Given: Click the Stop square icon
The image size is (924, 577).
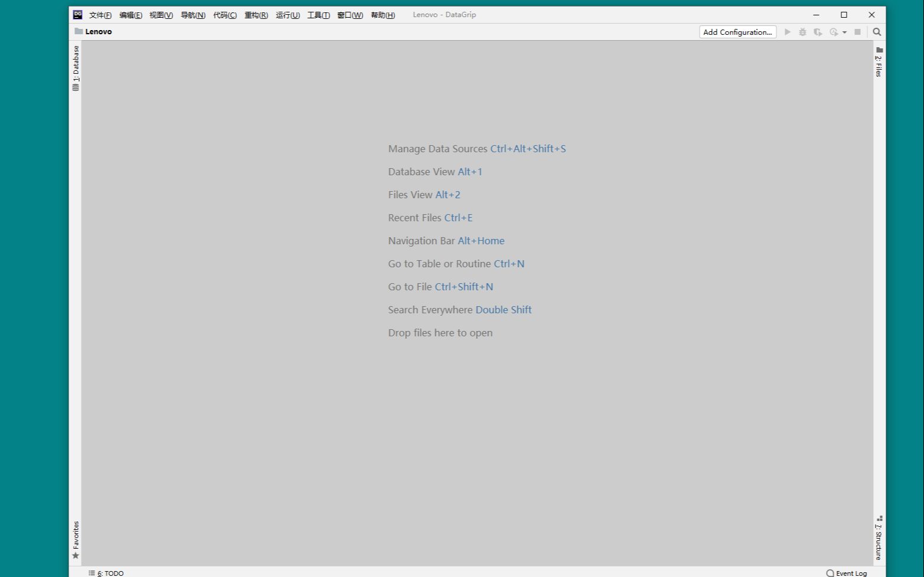Looking at the screenshot, I should tap(857, 32).
